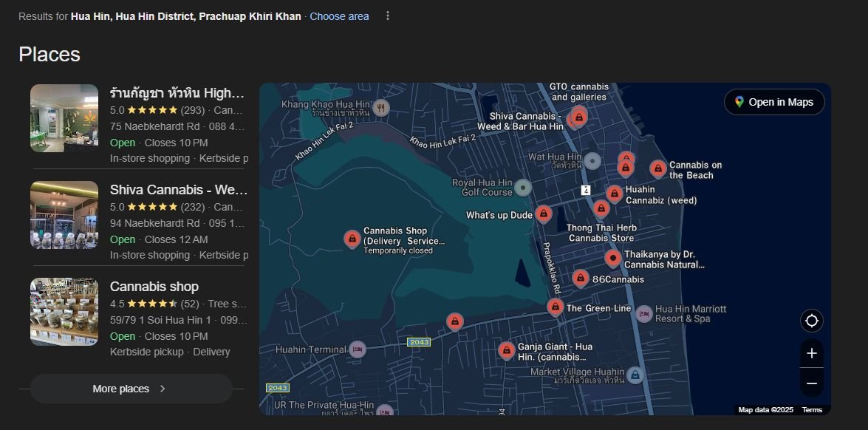
Task: Select the Royal Hua Hin Golf Course marker
Action: 523,188
